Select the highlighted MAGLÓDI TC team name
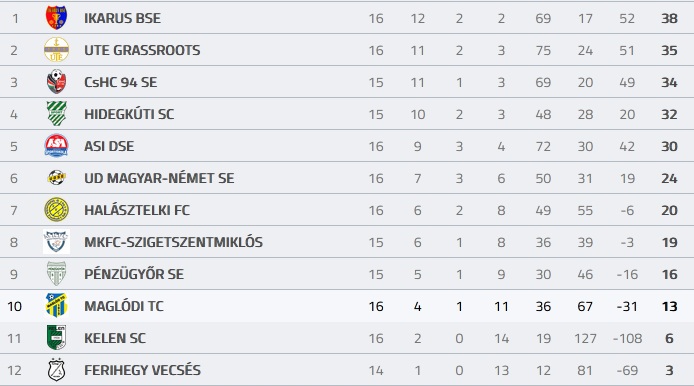This screenshot has width=694, height=386. [x=124, y=306]
